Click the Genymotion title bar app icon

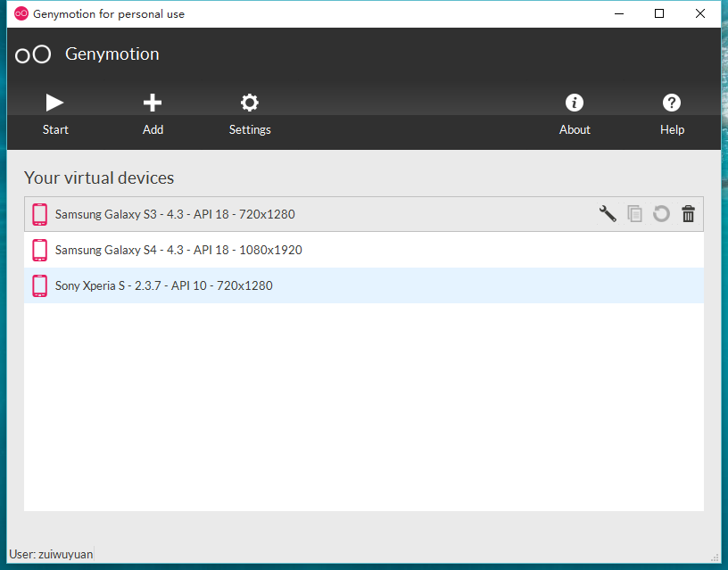click(21, 14)
